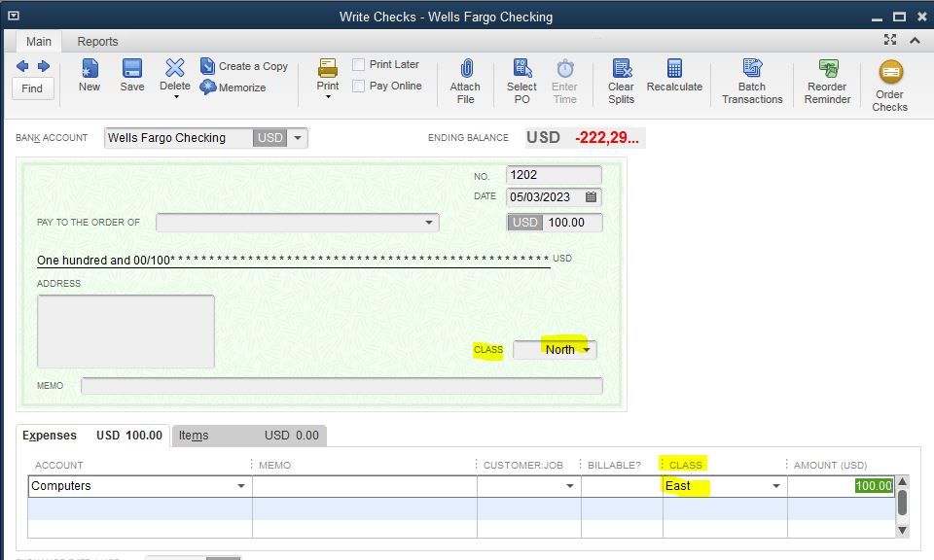Click the Class column header in expenses
934x560 pixels.
pyautogui.click(x=686, y=465)
